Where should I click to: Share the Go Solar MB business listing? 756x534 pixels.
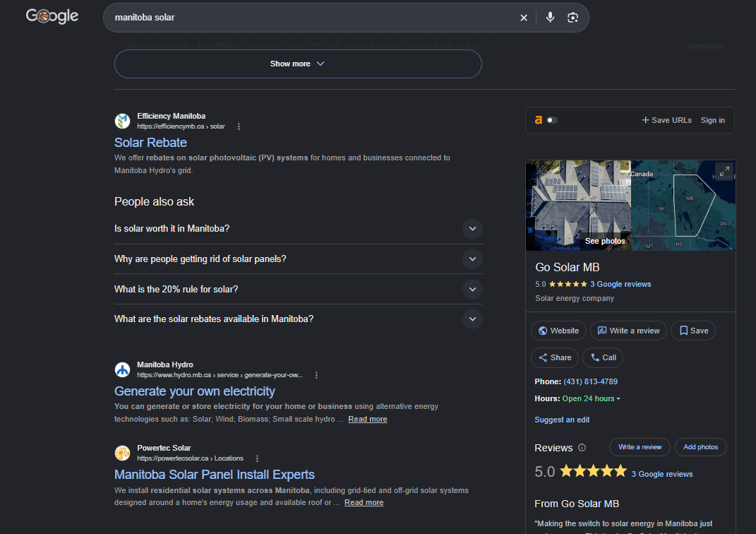point(554,358)
